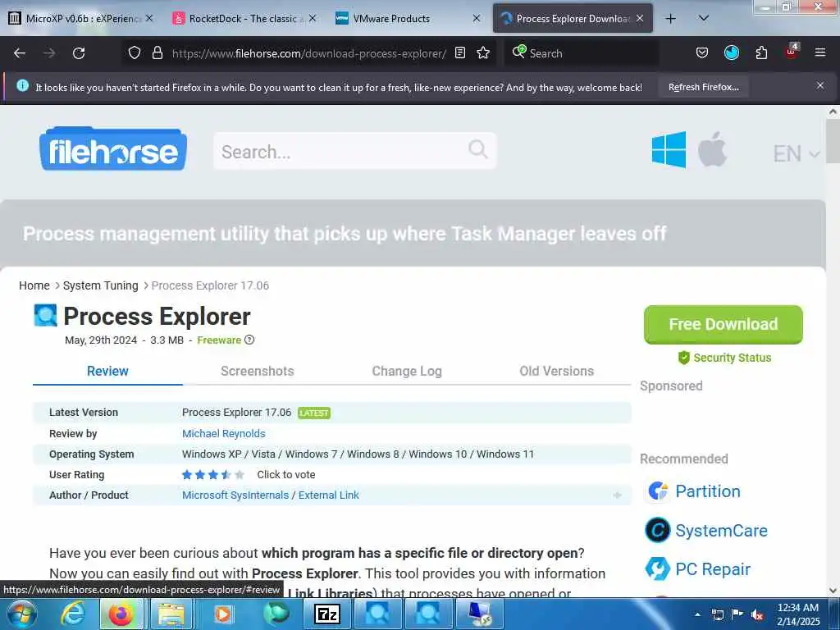This screenshot has width=840, height=630.
Task: Open tracking protection shield in address bar
Action: (x=135, y=53)
